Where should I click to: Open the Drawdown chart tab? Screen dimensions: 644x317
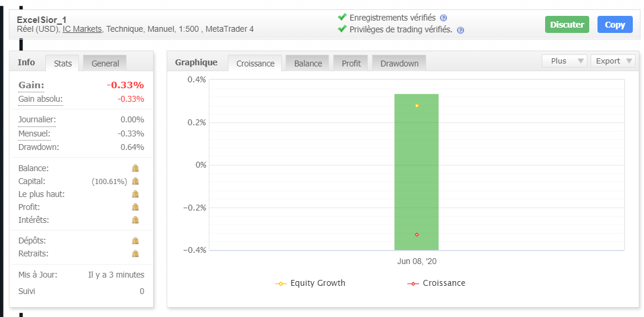(x=399, y=63)
